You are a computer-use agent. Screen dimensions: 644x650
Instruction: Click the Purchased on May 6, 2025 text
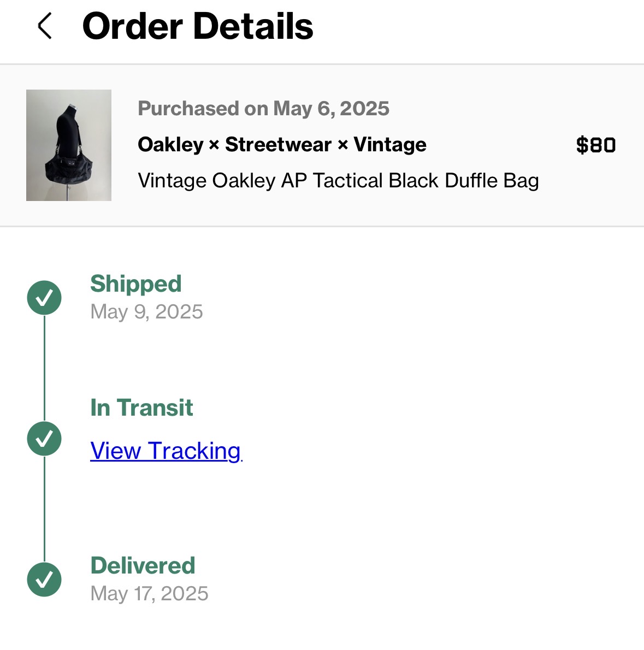263,108
